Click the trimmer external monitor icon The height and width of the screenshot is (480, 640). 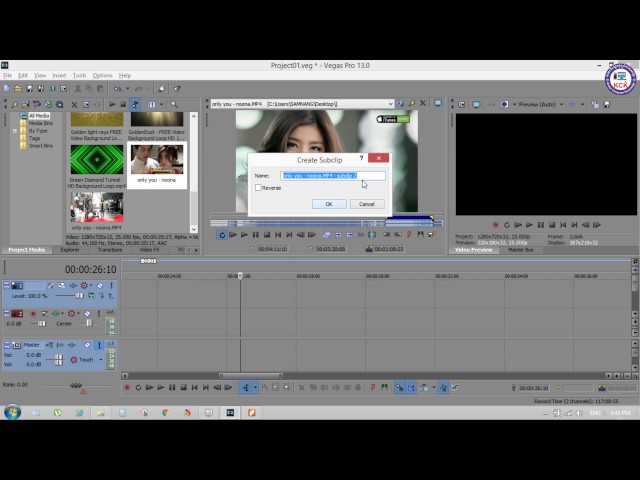[x=438, y=103]
